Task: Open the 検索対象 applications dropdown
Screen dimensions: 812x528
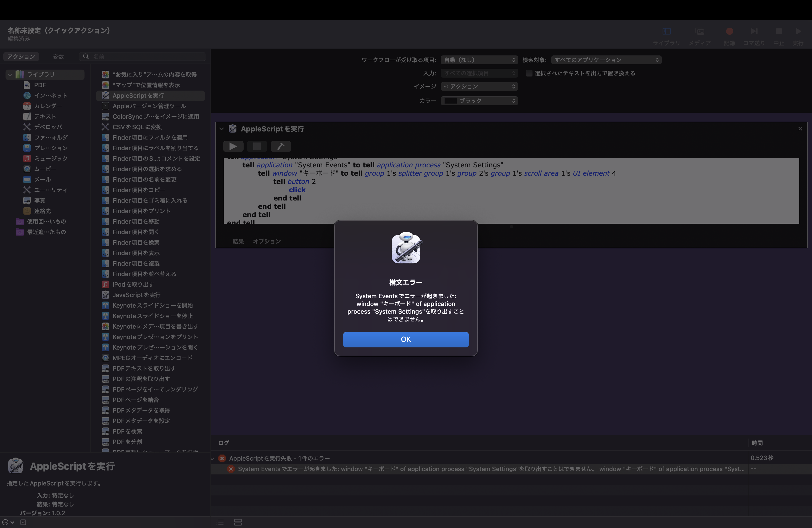Action: [606, 60]
